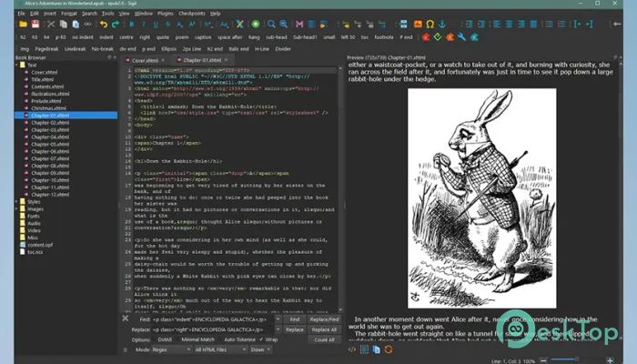The height and width of the screenshot is (364, 637).
Task: Toggle Bold formatting in the toolbar
Action: tap(131, 25)
